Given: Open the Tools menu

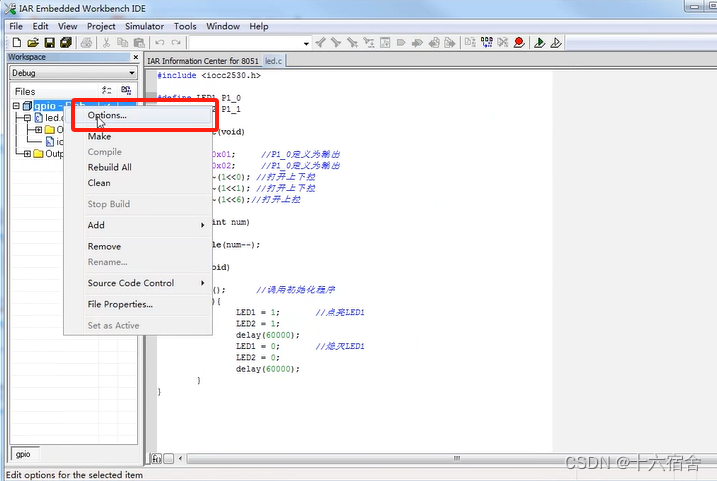Looking at the screenshot, I should tap(185, 26).
